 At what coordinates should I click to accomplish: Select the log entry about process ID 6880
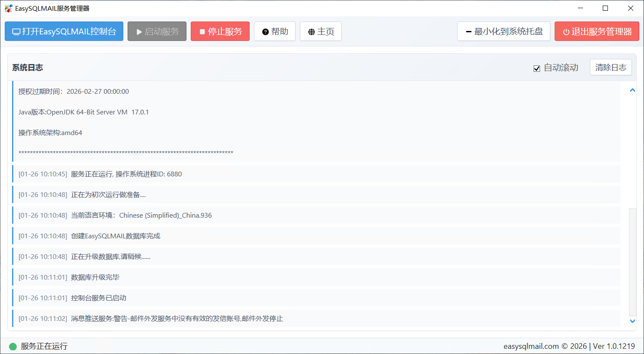pos(126,174)
